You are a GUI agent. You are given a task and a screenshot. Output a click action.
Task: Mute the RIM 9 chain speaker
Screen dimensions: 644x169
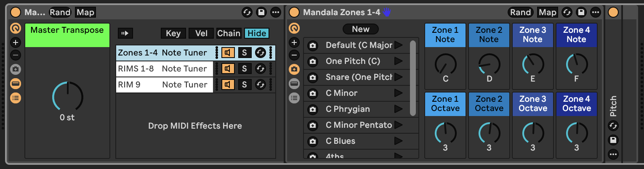(x=228, y=85)
